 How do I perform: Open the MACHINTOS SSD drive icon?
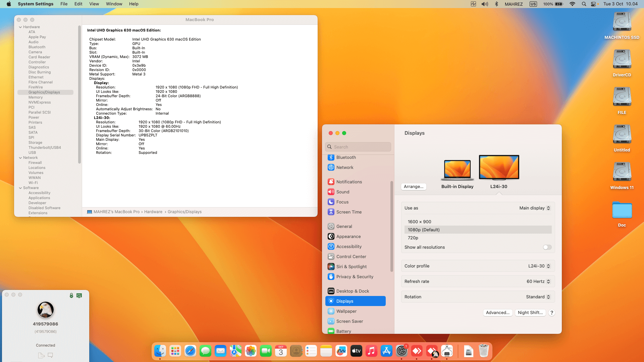click(622, 22)
